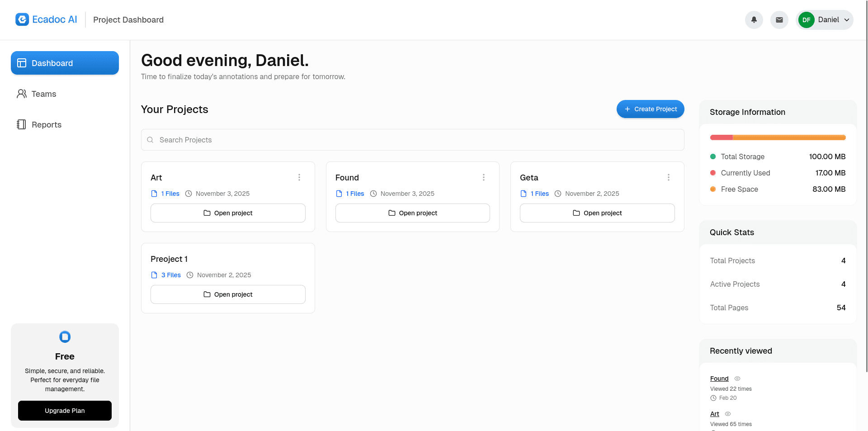
Task: Click the page vertical scrollbar
Action: (x=866, y=186)
